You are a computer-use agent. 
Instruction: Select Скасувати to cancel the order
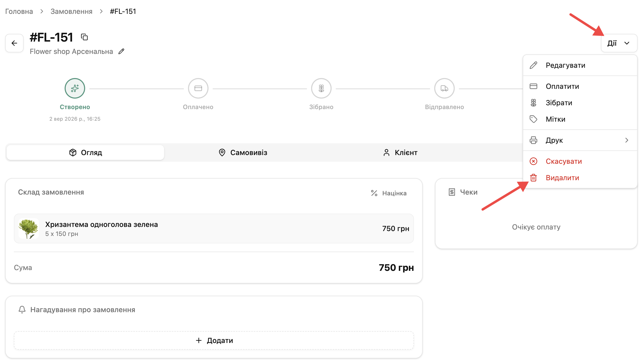pos(580,161)
